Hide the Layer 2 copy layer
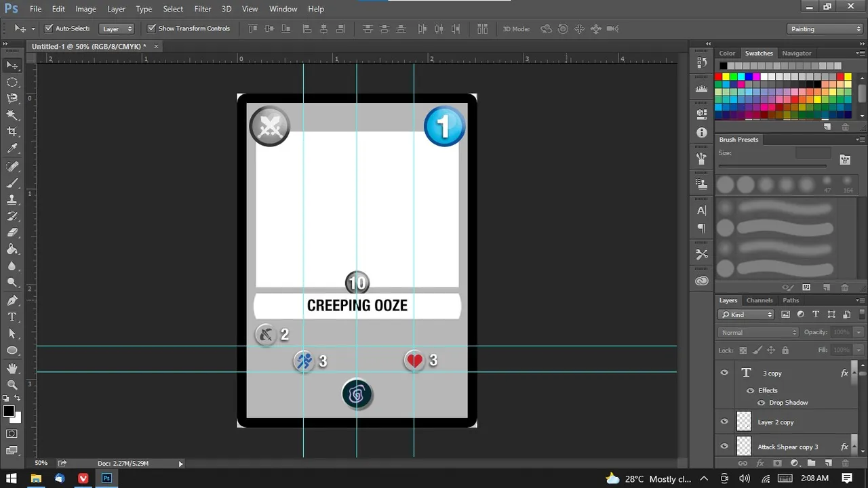868x488 pixels. pos(724,422)
